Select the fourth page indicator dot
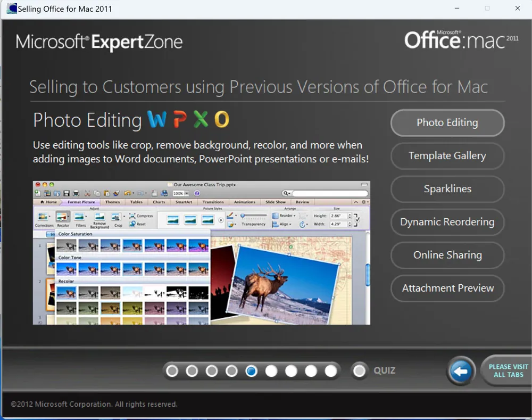The image size is (532, 420). click(231, 371)
